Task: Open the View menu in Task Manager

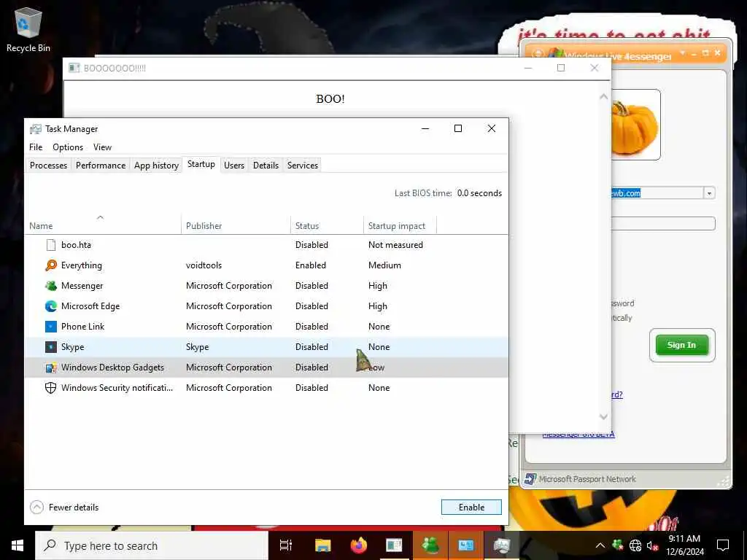Action: tap(102, 147)
